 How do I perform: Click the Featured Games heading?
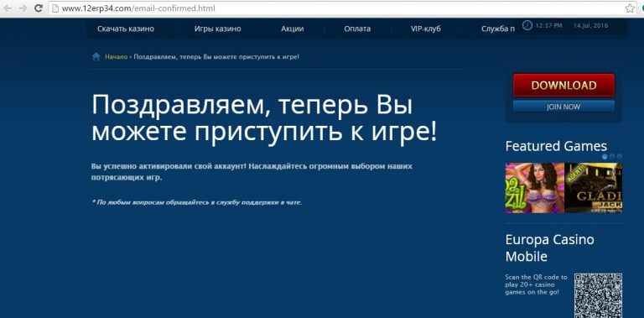click(556, 146)
